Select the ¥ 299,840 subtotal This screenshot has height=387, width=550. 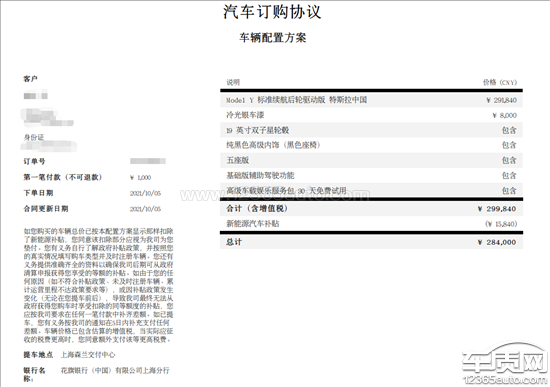(497, 209)
